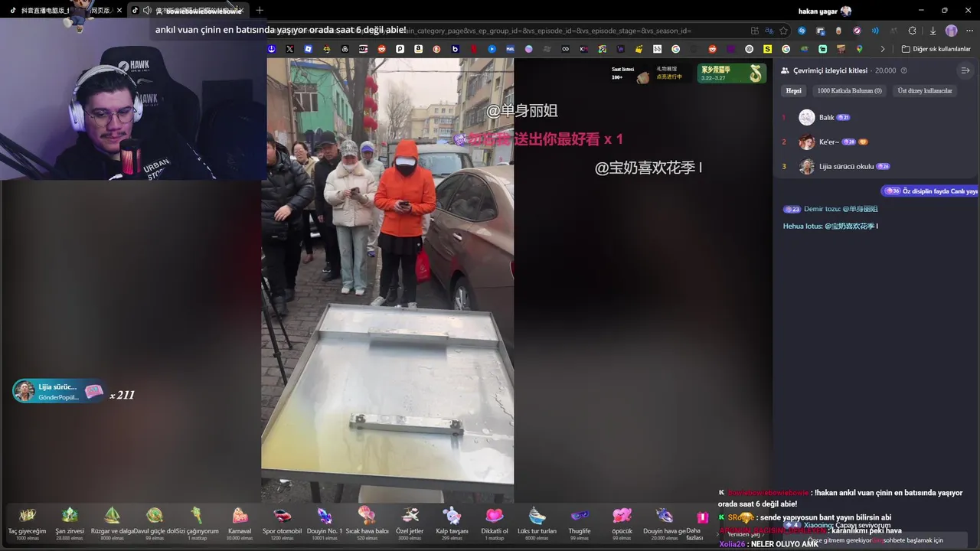
Task: Show info about Çevrimiçi izleyici kitlesi
Action: pyautogui.click(x=903, y=70)
